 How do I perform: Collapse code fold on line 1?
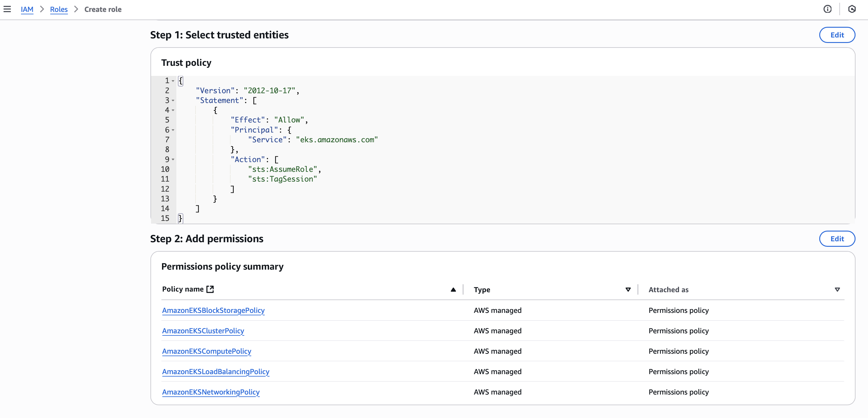coord(173,81)
